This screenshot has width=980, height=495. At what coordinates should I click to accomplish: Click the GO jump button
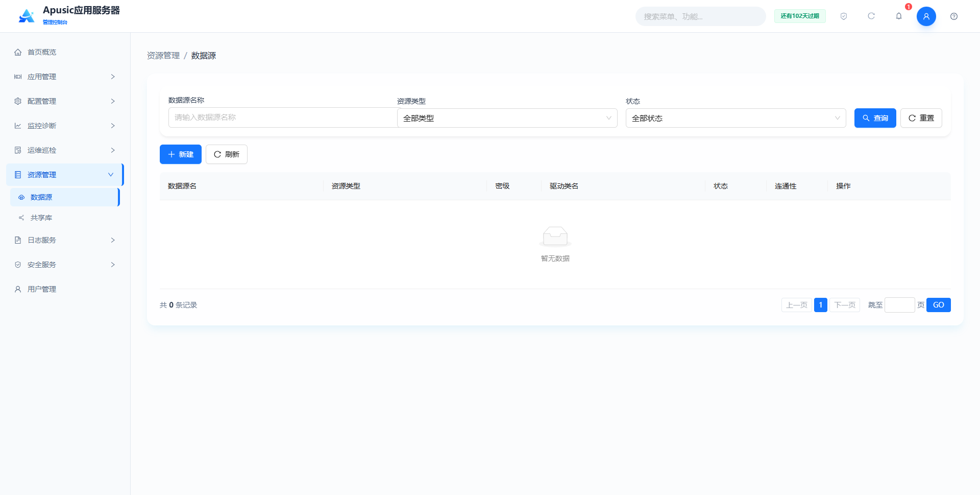[939, 305]
